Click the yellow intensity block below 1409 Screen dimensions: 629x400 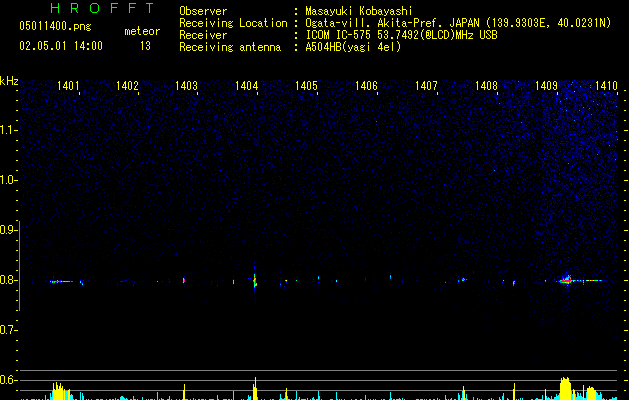pyautogui.click(x=565, y=388)
